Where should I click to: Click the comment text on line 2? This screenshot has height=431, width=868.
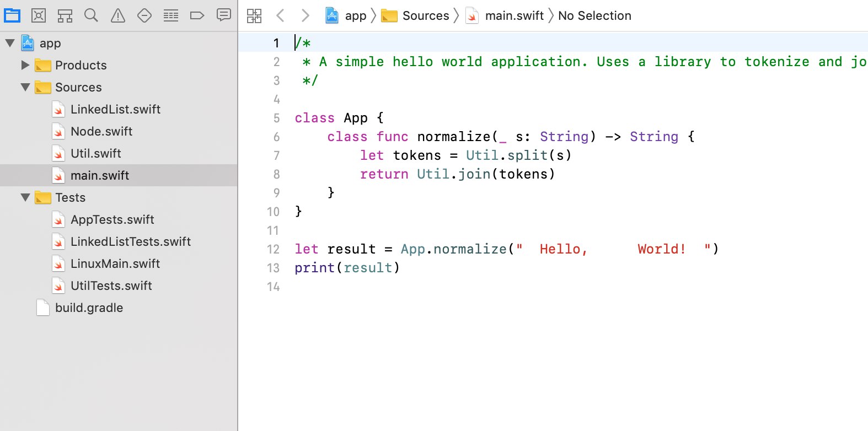tap(585, 62)
